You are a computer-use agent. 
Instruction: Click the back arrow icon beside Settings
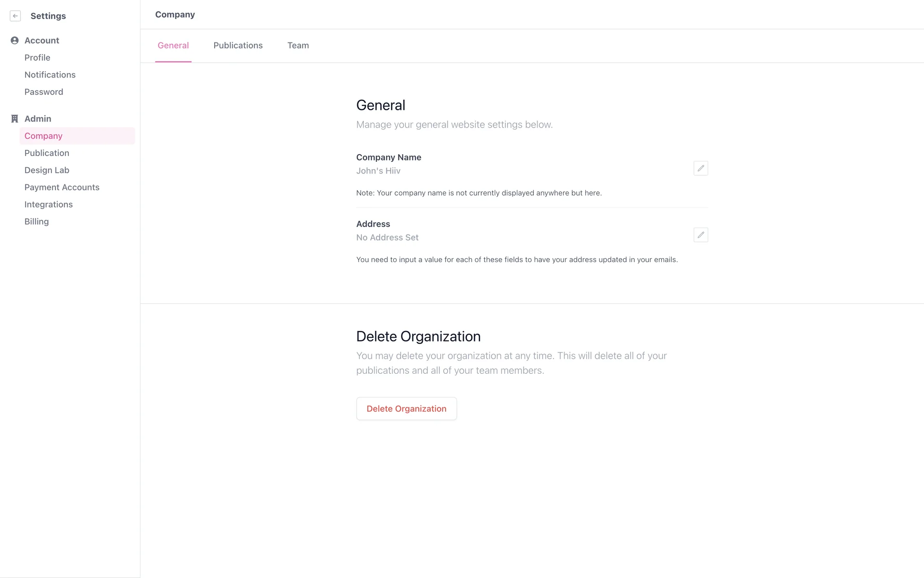15,16
